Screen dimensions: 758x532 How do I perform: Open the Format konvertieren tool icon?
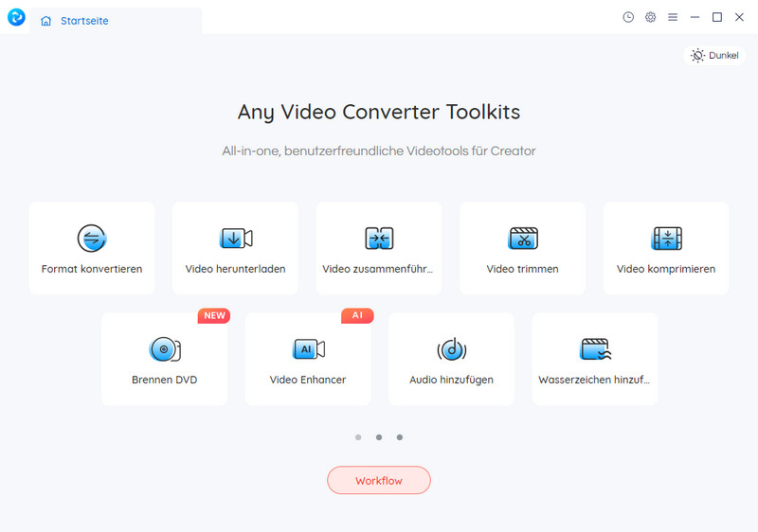click(x=92, y=238)
